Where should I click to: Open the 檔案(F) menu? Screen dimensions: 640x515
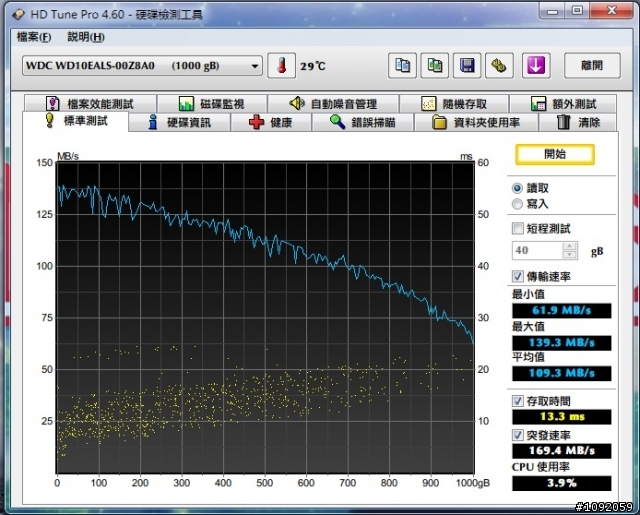(x=34, y=37)
